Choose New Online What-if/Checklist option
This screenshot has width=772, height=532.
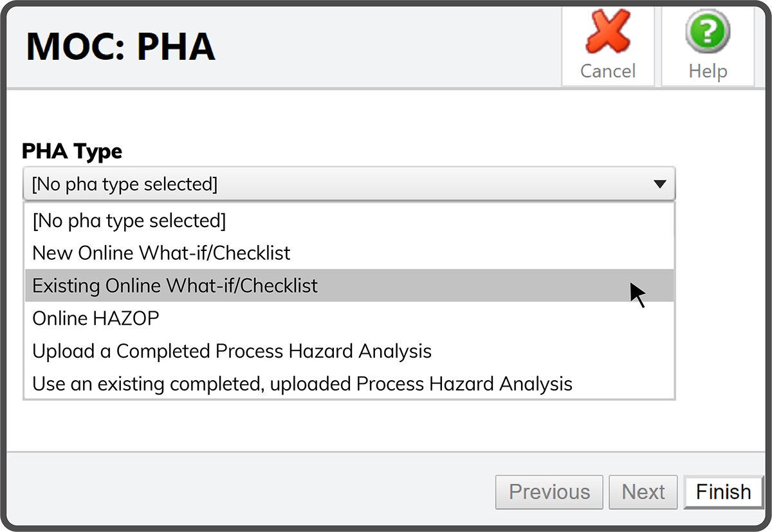tap(161, 253)
